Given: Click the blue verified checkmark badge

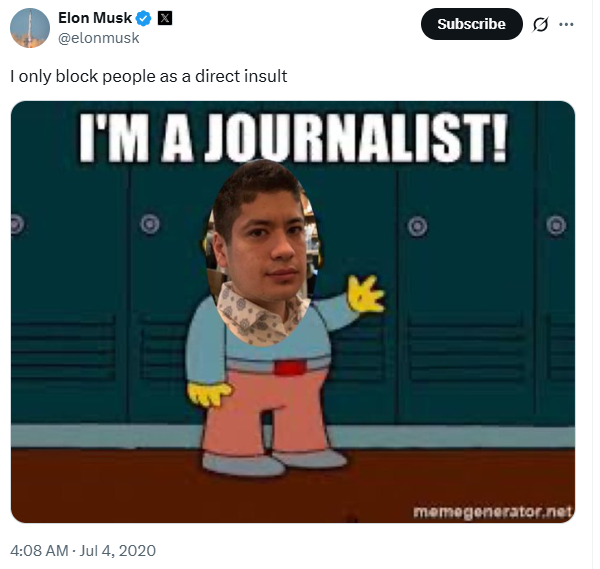Looking at the screenshot, I should 144,18.
